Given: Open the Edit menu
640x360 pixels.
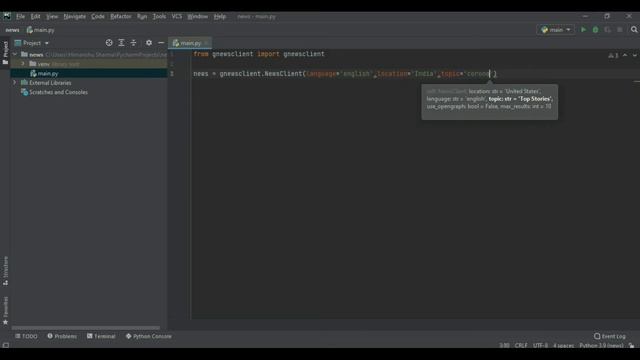Looking at the screenshot, I should 36,16.
